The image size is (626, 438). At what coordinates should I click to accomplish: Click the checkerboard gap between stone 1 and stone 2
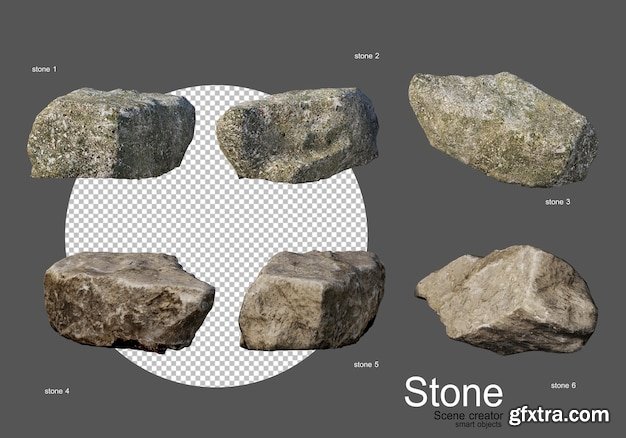coord(206,130)
